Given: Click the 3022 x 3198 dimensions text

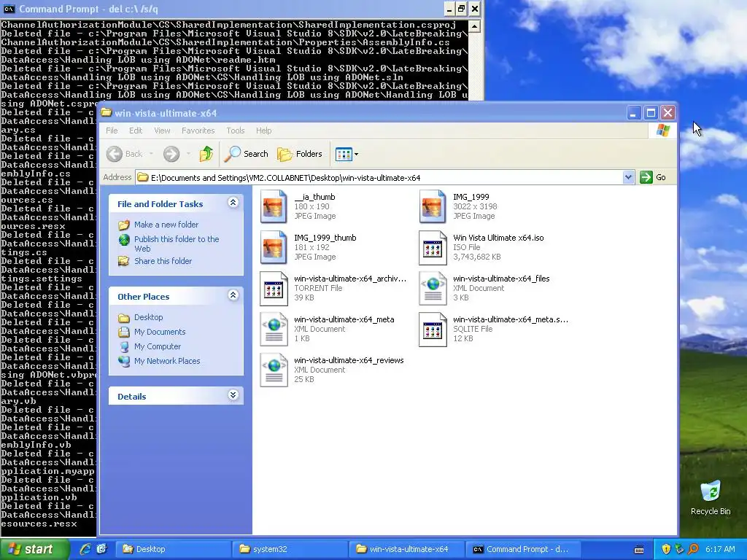Looking at the screenshot, I should pos(475,206).
